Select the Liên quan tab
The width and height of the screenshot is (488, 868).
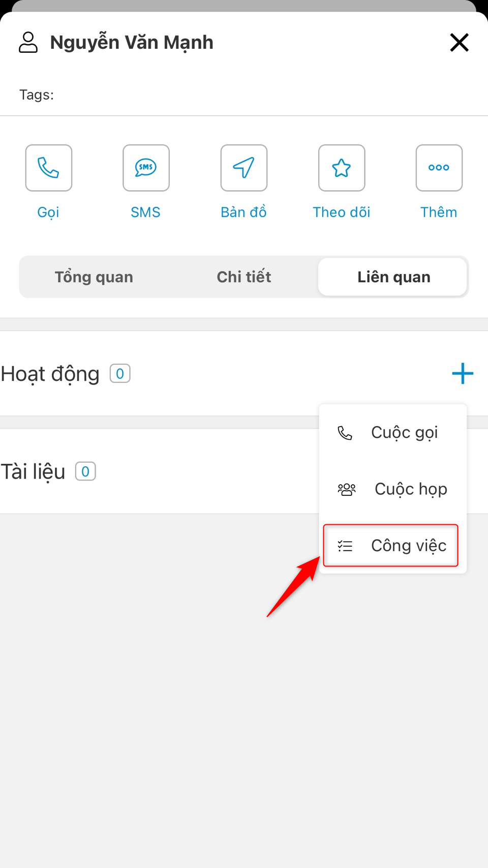coord(392,277)
